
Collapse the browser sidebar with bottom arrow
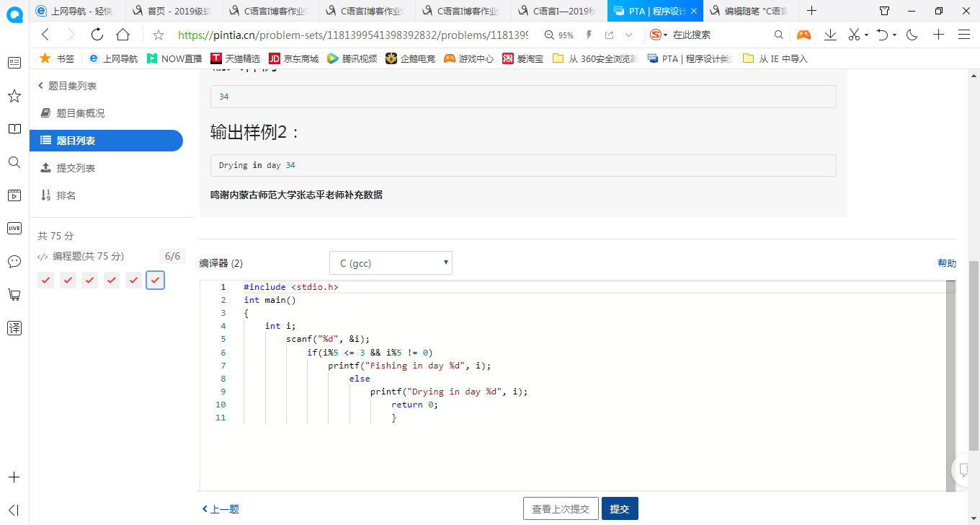coord(14,510)
